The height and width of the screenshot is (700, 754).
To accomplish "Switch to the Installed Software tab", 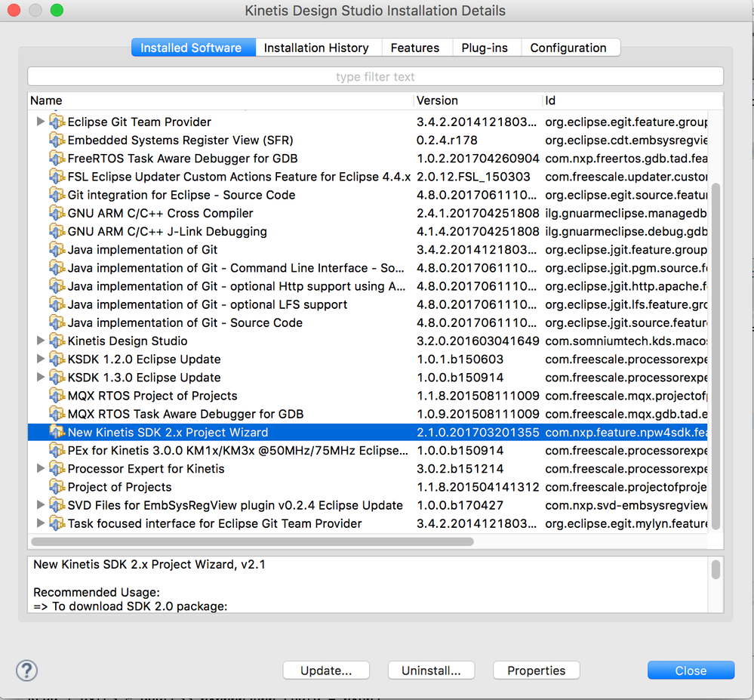I will pos(193,48).
